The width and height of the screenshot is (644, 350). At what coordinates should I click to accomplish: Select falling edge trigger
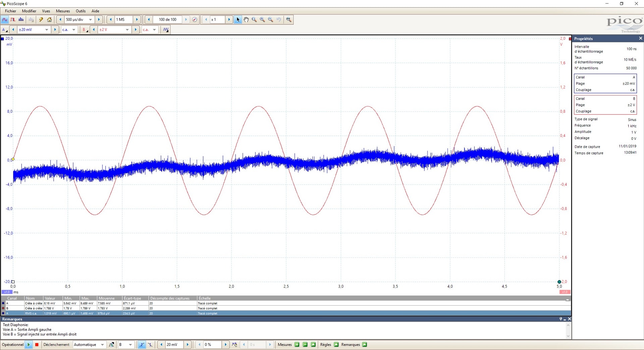click(150, 345)
